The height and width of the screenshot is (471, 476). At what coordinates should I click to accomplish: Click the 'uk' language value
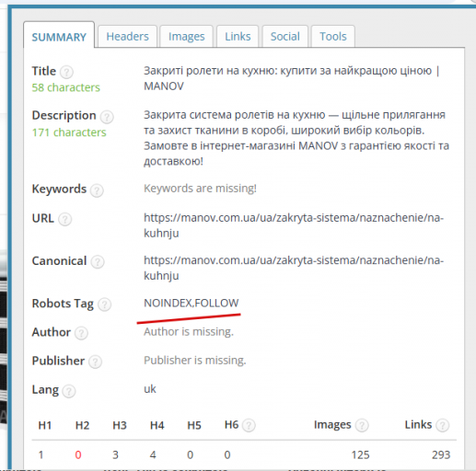pyautogui.click(x=150, y=389)
